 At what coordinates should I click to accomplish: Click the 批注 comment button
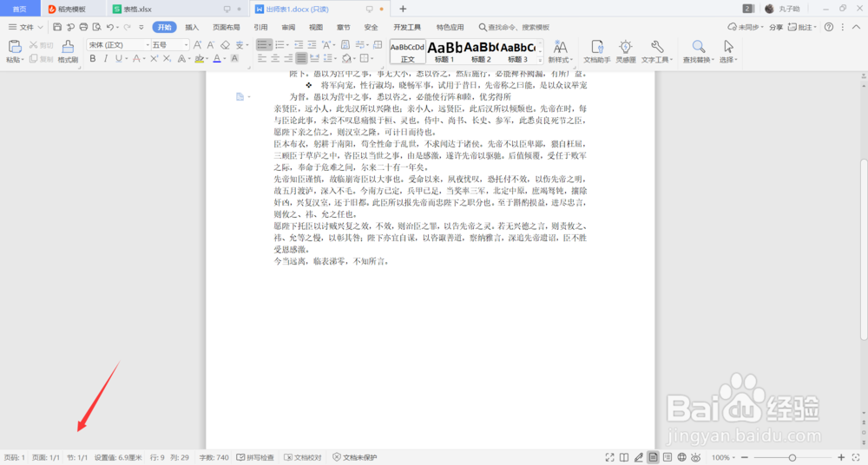tap(802, 27)
